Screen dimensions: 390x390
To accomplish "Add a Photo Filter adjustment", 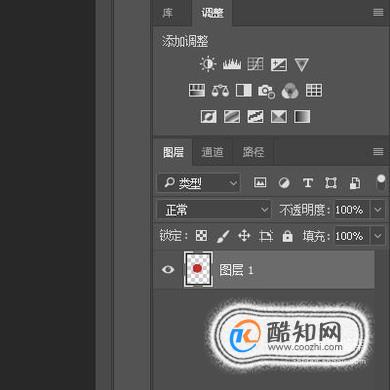I will pyautogui.click(x=267, y=91).
